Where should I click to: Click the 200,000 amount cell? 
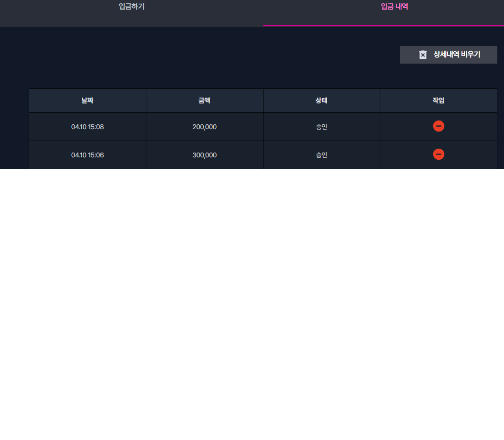pos(205,127)
